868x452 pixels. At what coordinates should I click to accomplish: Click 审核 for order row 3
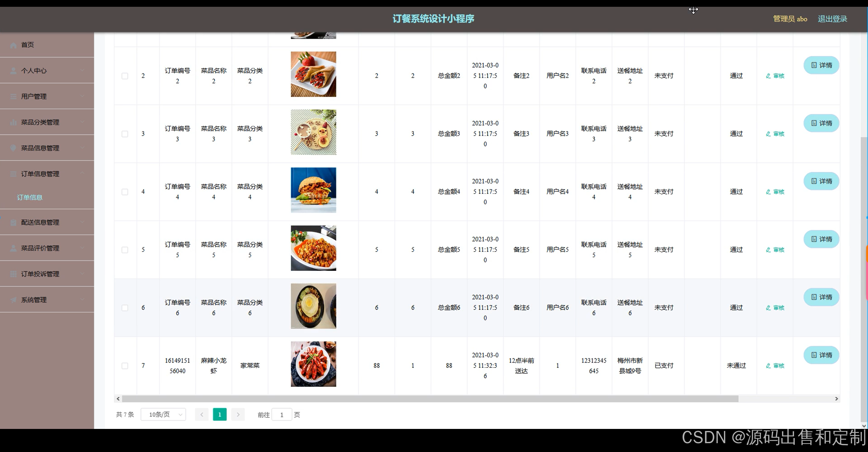[775, 134]
